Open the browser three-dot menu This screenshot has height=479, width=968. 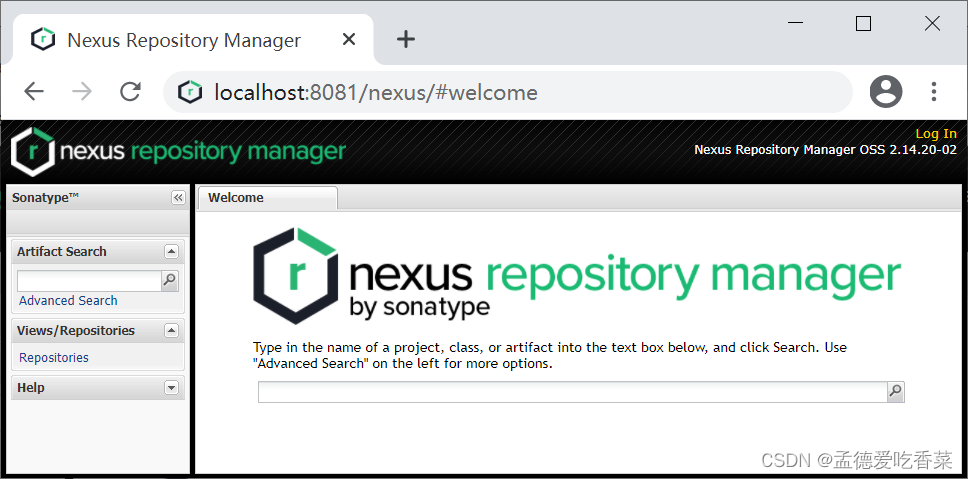pos(934,92)
